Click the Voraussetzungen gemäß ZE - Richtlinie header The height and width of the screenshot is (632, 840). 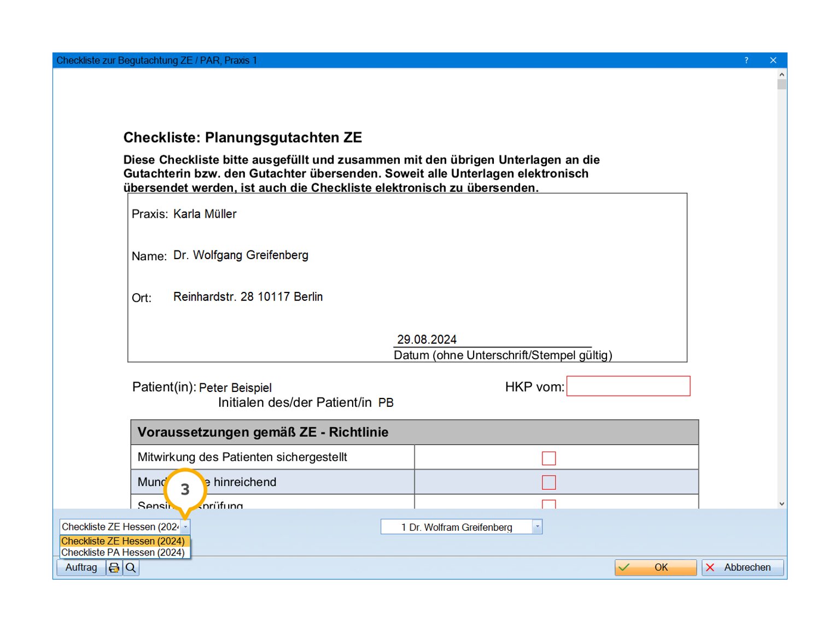[415, 432]
